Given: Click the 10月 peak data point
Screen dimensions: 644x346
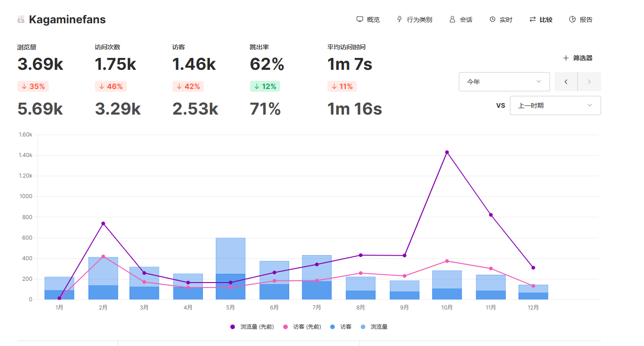Looking at the screenshot, I should click(447, 152).
